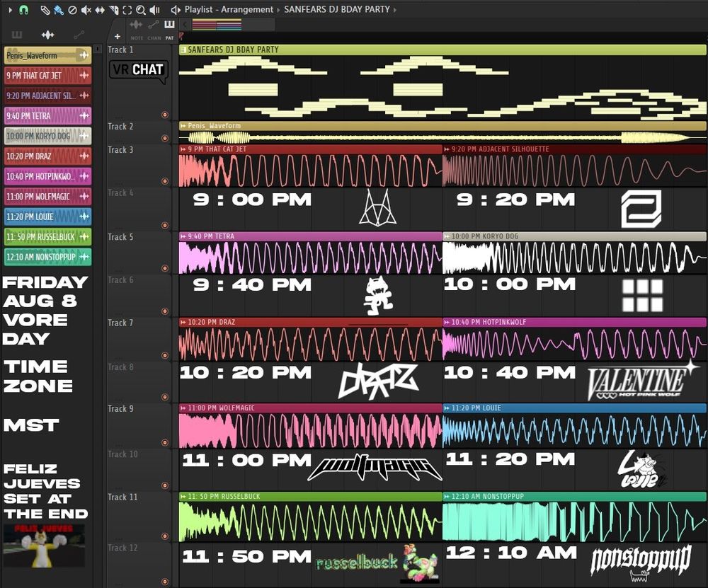
Task: Select 9:20 PM ADJACENT SIL picker item
Action: pyautogui.click(x=47, y=96)
